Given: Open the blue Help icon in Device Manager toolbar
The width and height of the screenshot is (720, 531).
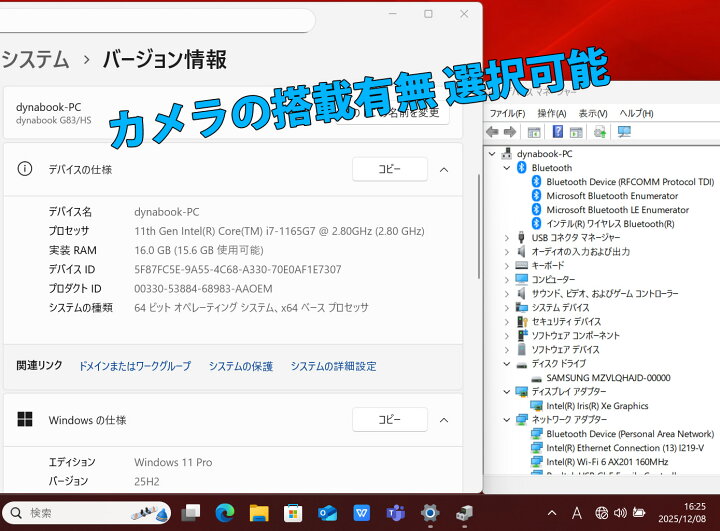Looking at the screenshot, I should pos(557,132).
